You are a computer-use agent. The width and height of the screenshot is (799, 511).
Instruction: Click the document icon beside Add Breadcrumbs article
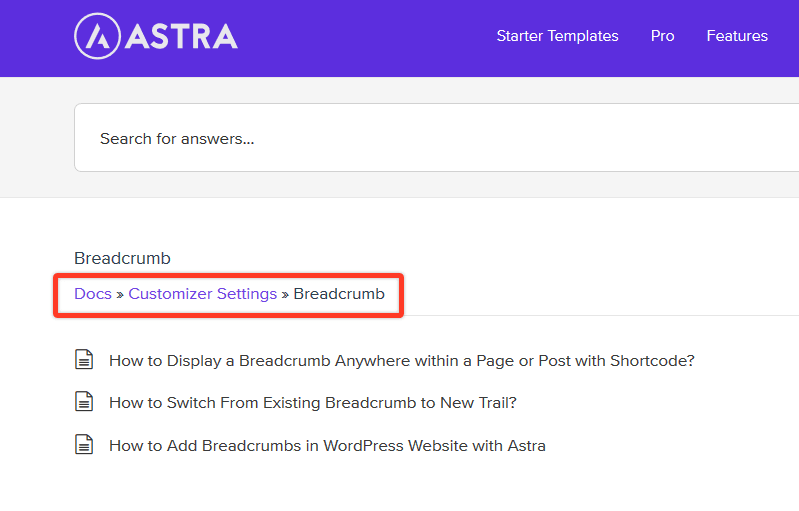(84, 444)
